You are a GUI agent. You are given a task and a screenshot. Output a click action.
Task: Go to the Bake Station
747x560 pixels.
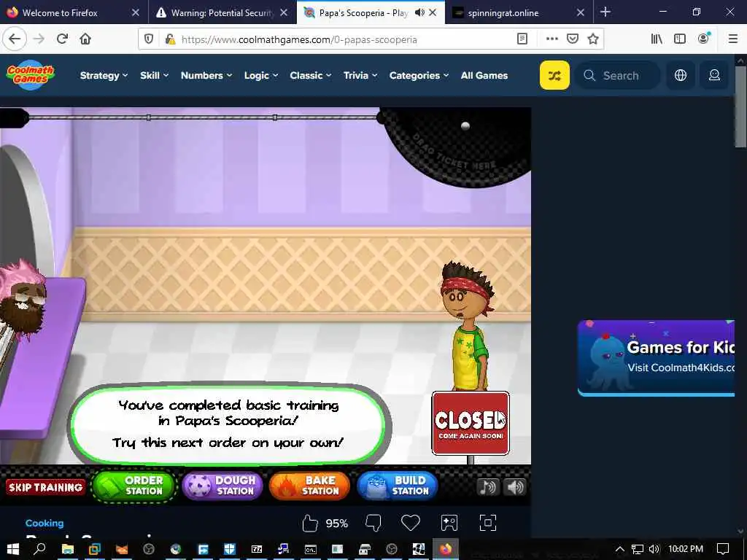pyautogui.click(x=309, y=486)
